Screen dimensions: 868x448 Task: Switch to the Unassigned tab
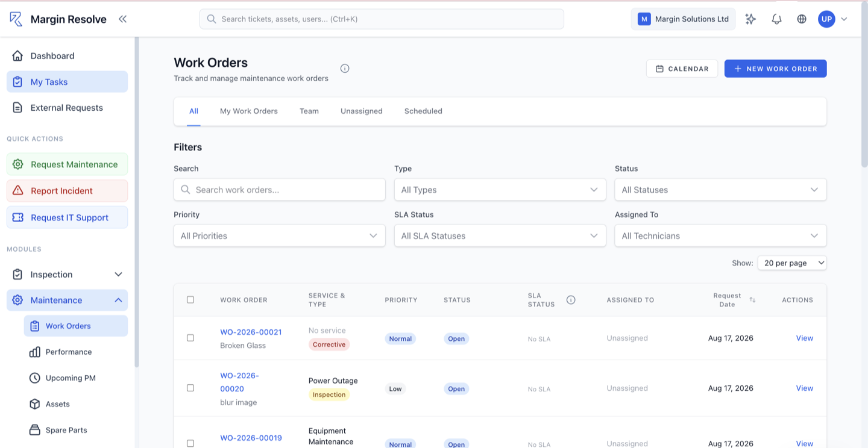click(x=362, y=111)
